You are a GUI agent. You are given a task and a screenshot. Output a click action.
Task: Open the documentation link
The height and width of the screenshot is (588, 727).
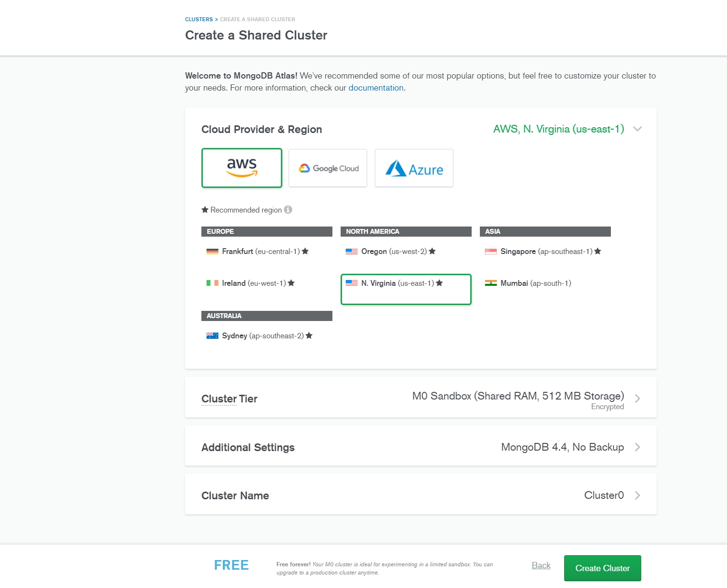(376, 88)
